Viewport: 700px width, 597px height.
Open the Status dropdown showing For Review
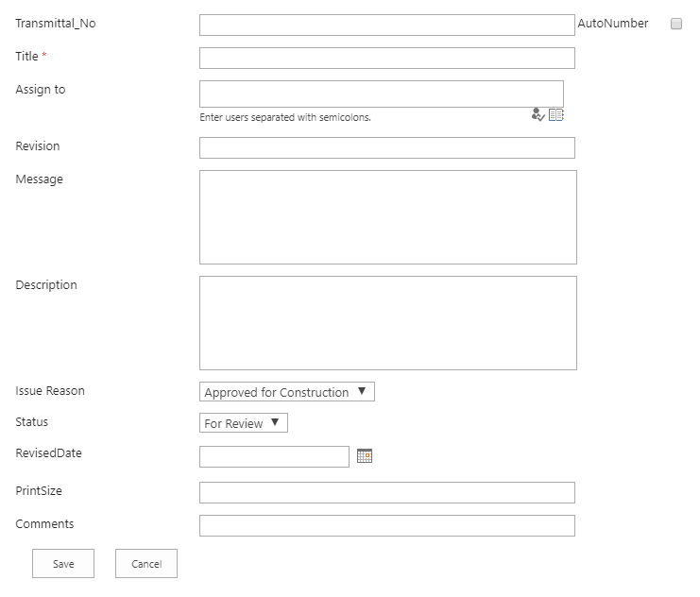(244, 423)
